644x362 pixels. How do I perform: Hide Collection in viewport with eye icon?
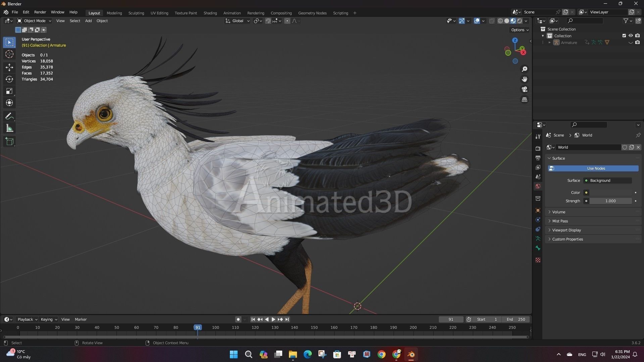(x=631, y=36)
